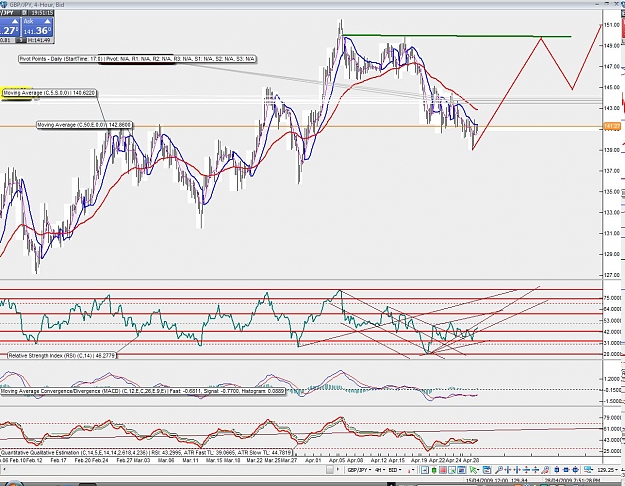Viewport: 625px width, 486px height.
Task: Open the red marker style dropdown
Action: (x=411, y=470)
